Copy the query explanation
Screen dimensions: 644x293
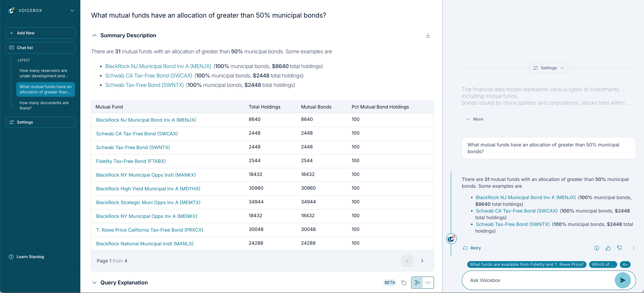click(x=403, y=283)
